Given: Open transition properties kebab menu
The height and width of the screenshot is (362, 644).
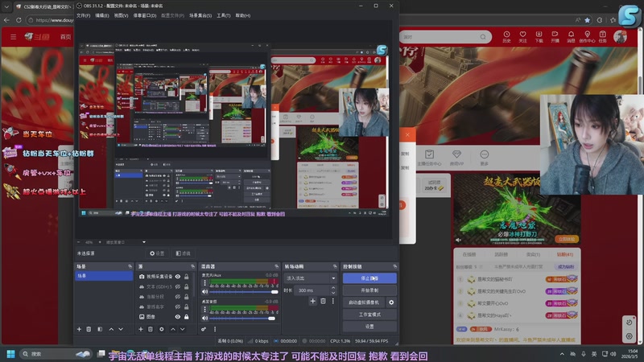Looking at the screenshot, I should [333, 301].
